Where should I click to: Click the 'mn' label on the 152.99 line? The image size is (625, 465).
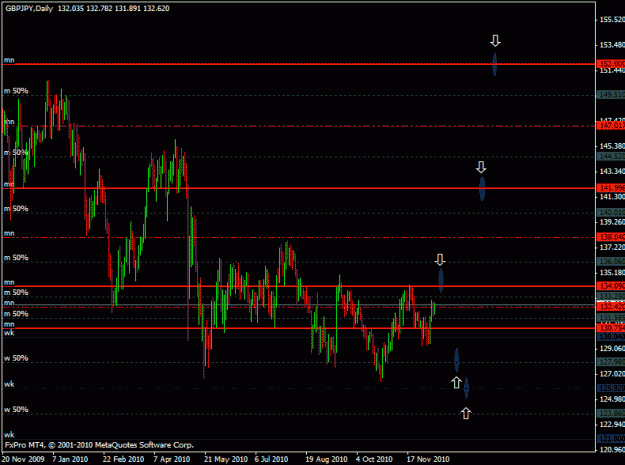coord(9,60)
